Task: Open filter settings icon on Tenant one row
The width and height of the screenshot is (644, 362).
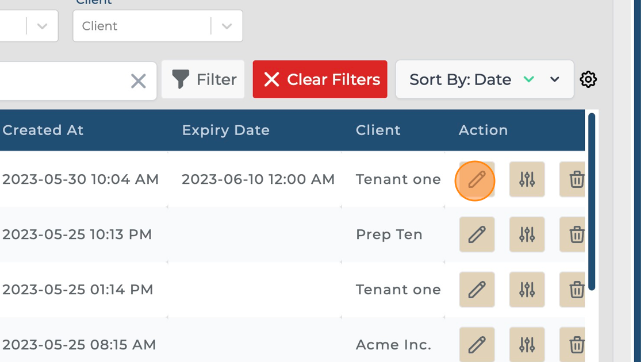Action: click(527, 179)
